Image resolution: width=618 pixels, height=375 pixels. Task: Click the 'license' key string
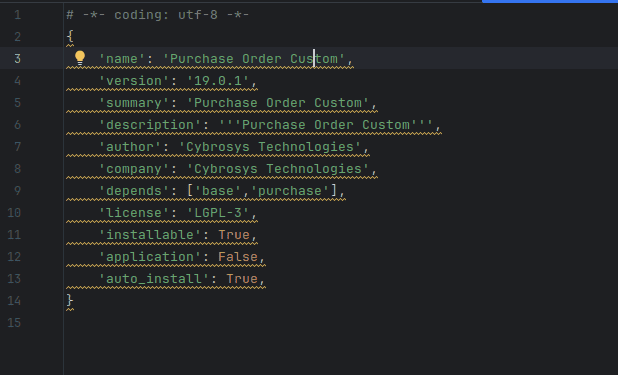134,213
